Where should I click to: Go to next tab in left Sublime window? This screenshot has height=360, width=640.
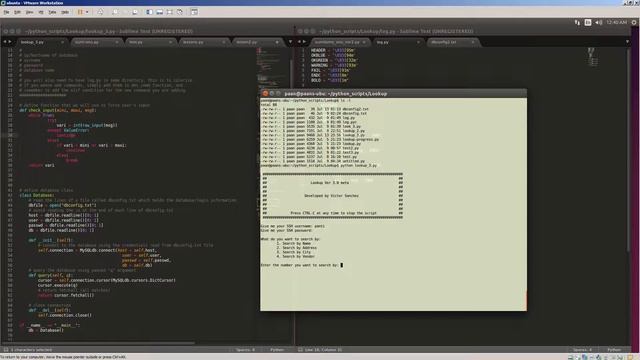tap(10, 42)
